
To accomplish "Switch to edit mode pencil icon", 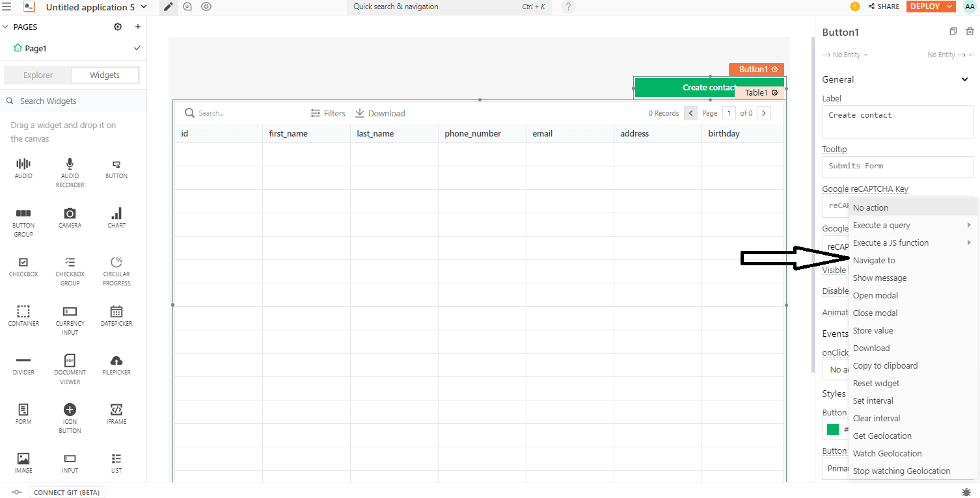I will 169,7.
